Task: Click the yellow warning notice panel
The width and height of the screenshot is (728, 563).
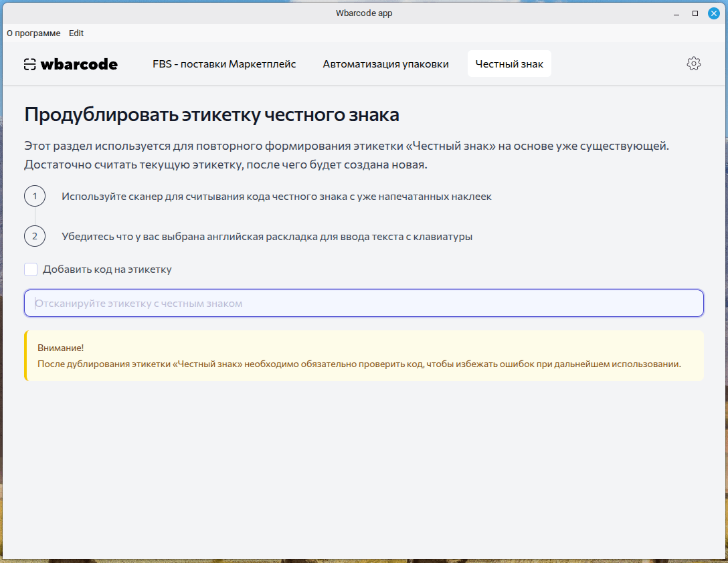Action: [x=364, y=354]
